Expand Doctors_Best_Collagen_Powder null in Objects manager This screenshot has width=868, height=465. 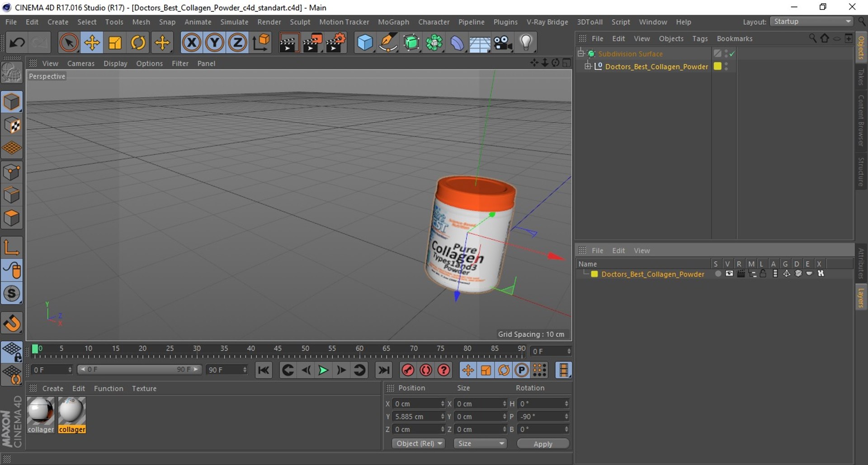(588, 66)
